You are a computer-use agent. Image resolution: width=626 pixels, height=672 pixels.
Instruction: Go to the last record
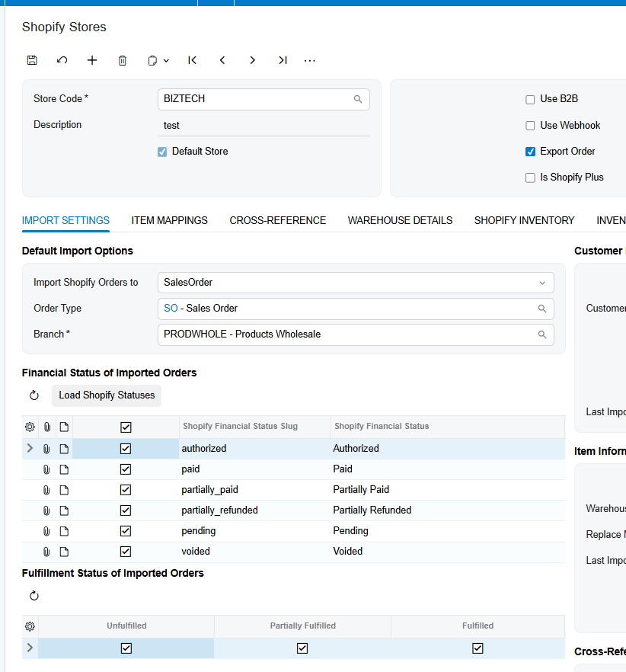283,60
